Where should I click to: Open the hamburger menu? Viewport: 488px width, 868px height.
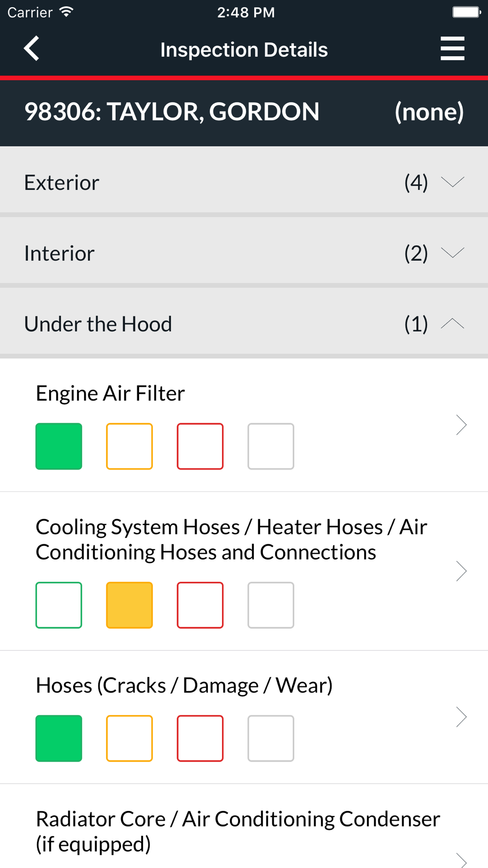coord(452,49)
